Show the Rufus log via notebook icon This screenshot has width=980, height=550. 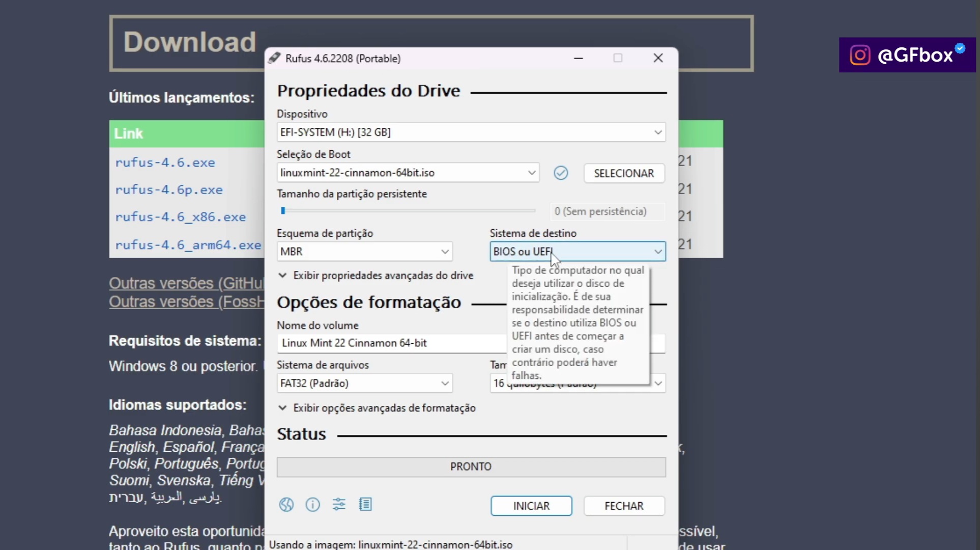coord(365,505)
